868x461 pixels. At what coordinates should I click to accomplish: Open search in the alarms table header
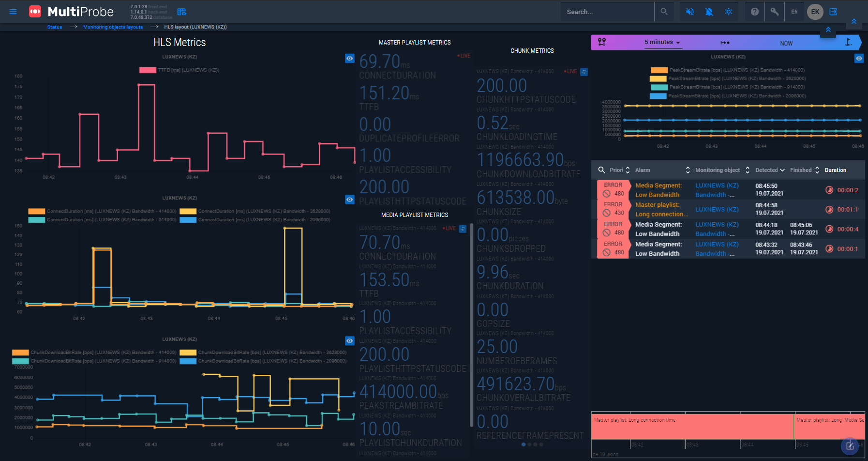tap(601, 170)
